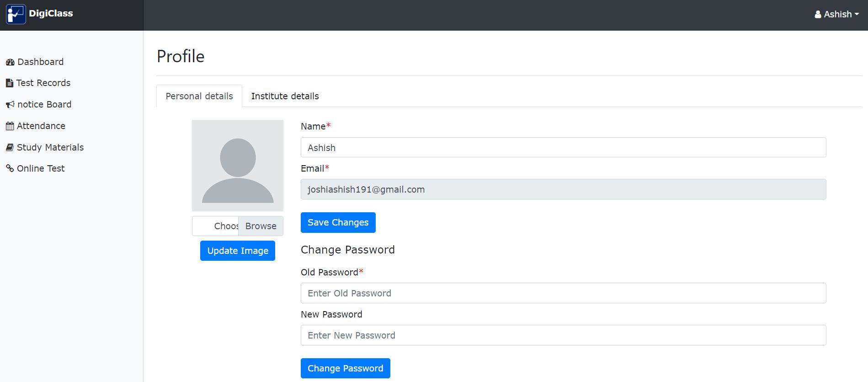868x382 pixels.
Task: Expand the Ashish account dropdown
Action: [x=836, y=15]
